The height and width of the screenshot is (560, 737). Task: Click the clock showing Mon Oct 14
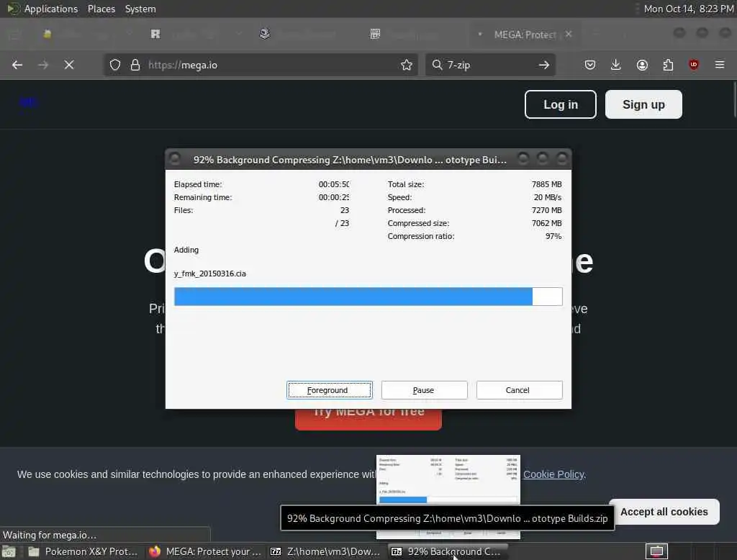[689, 9]
